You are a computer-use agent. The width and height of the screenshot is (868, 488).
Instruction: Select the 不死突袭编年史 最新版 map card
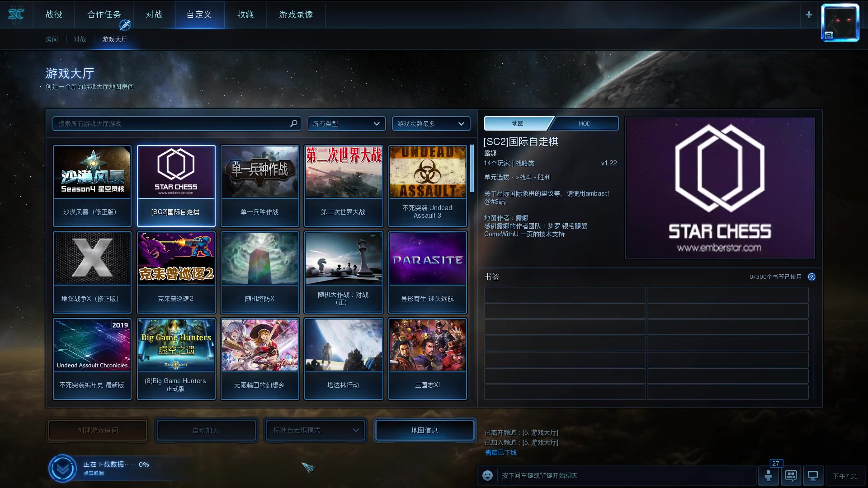point(92,359)
